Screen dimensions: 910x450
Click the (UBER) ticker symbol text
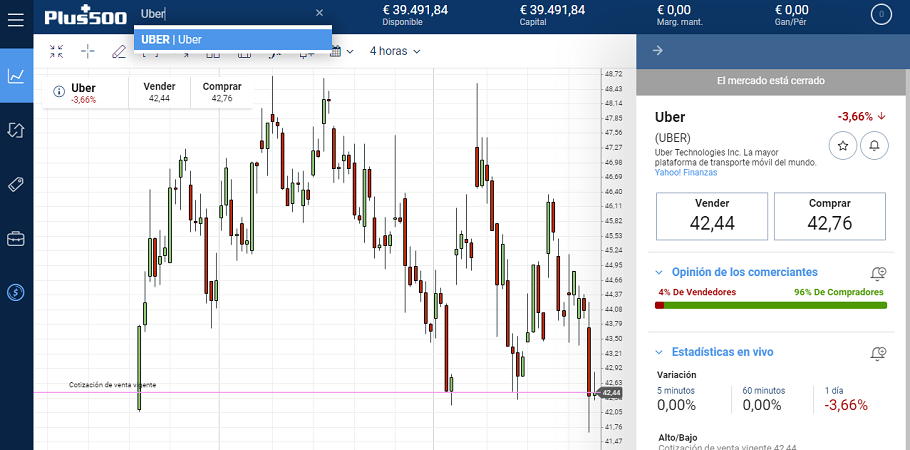click(673, 138)
